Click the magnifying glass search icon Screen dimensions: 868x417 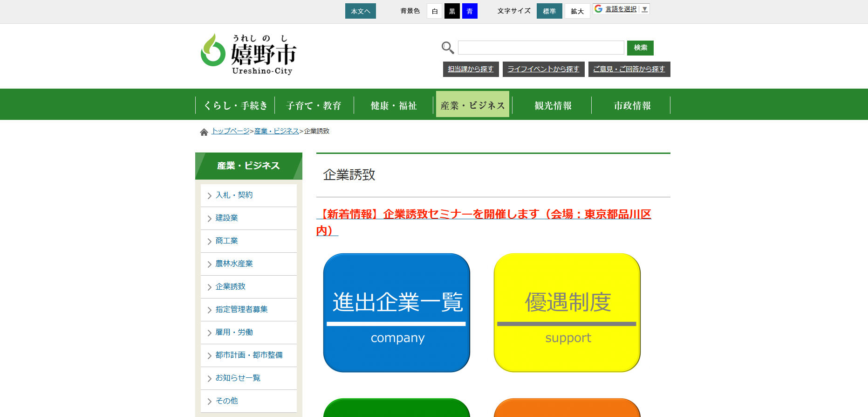coord(448,48)
